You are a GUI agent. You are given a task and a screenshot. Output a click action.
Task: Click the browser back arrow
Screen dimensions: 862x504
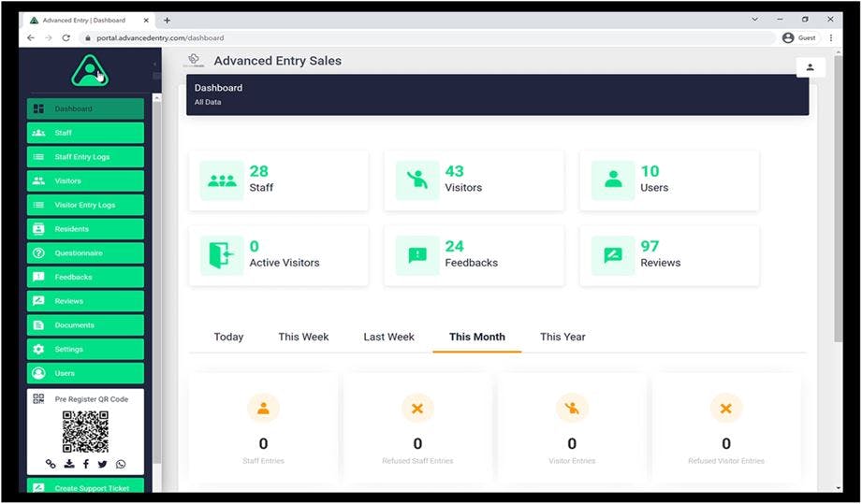31,38
